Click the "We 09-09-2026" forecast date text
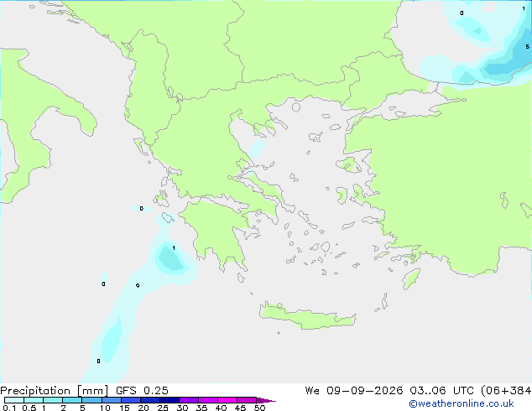 354,391
